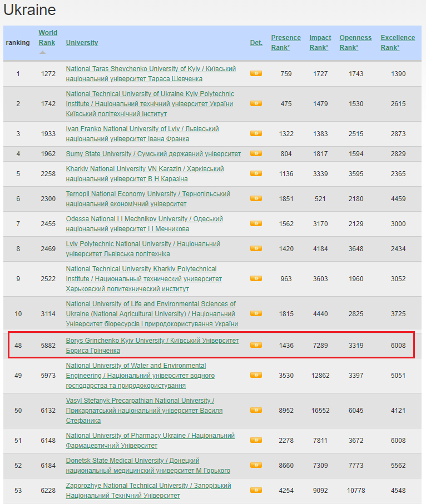This screenshot has height=504, width=426.
Task: Open details icon for Ternopil National Economy University
Action: coord(256,198)
